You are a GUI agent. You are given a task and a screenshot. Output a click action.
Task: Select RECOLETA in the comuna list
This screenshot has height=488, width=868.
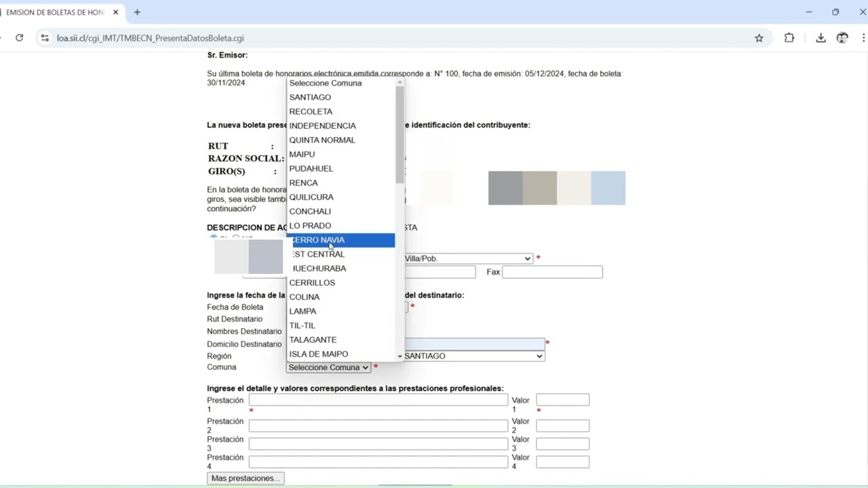[x=341, y=111]
